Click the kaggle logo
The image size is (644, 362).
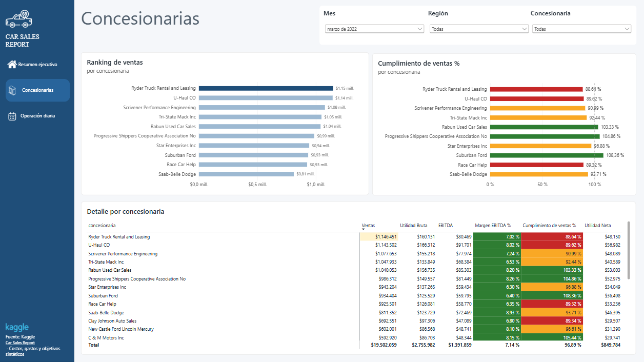[x=17, y=327]
